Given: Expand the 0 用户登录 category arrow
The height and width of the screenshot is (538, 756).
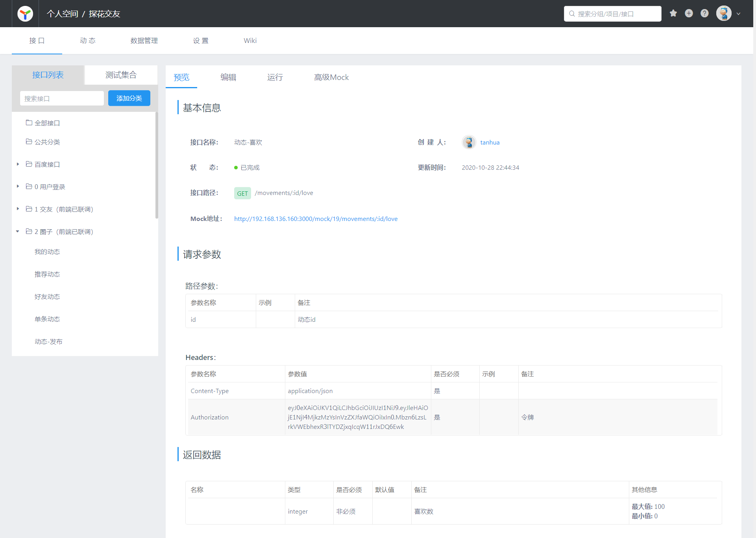Looking at the screenshot, I should [x=18, y=186].
